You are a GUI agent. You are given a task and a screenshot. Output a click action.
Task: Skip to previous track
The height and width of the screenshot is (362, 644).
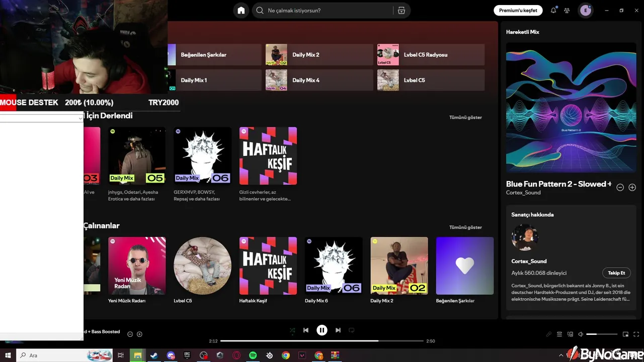[306, 330]
